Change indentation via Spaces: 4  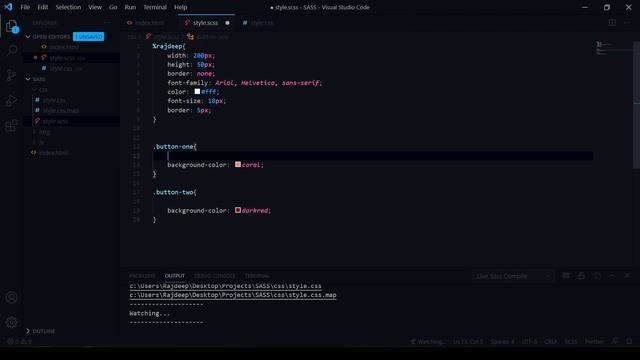502,341
